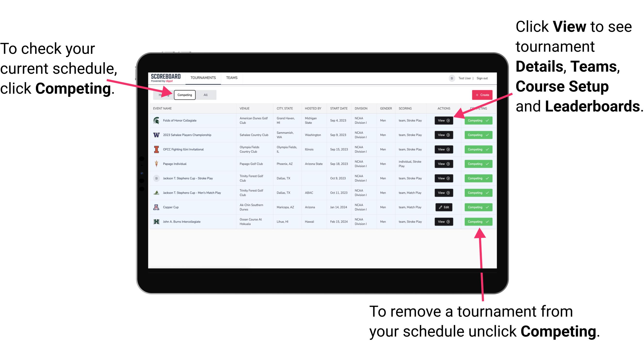Image resolution: width=644 pixels, height=346 pixels.
Task: Click the Tournaments menu item
Action: [x=203, y=77]
